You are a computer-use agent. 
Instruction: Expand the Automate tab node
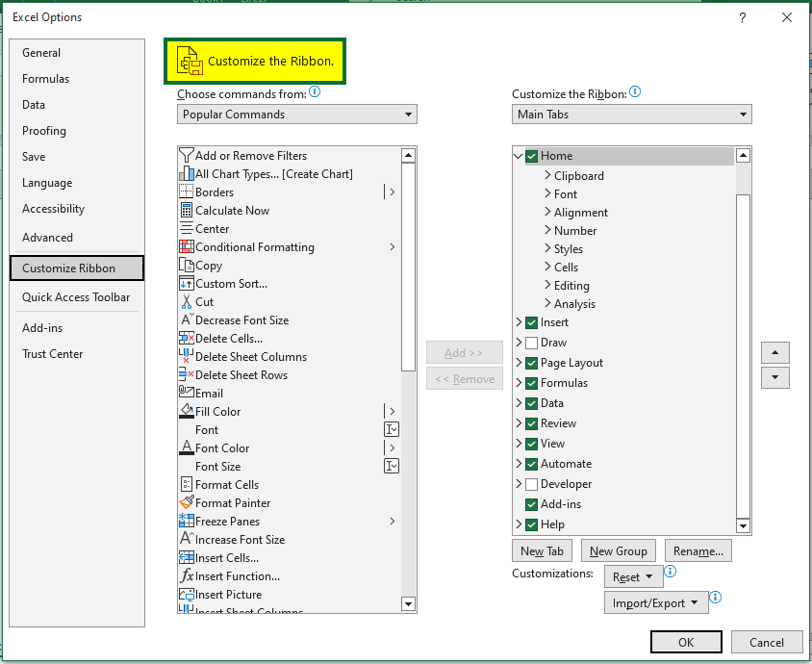pyautogui.click(x=519, y=464)
